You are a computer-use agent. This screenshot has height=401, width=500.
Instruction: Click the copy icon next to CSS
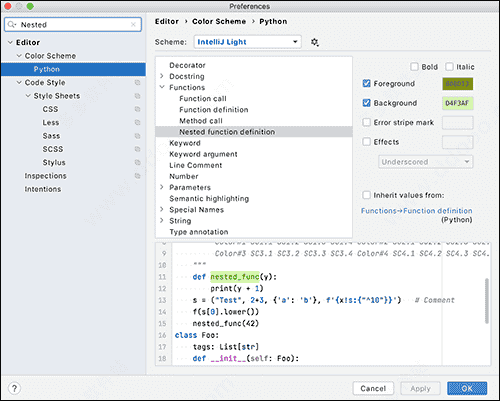[137, 109]
